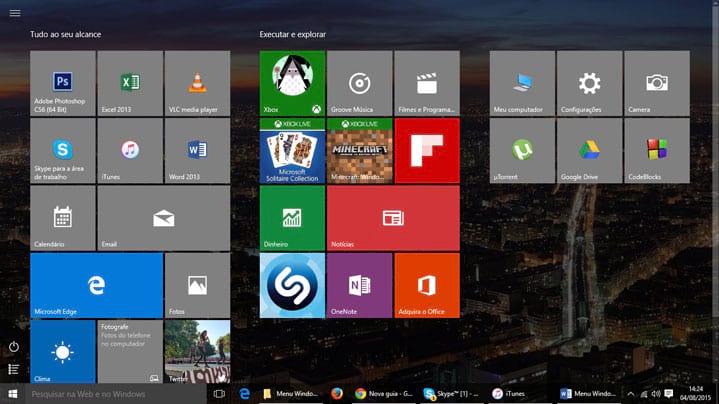Viewport: 719px width, 404px height.
Task: Launch the Câmera tile
Action: (x=657, y=83)
